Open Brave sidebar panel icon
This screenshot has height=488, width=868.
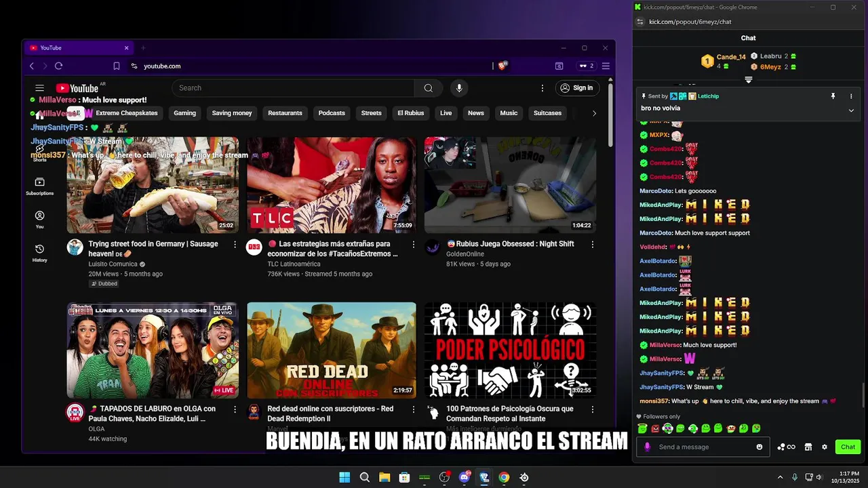[x=559, y=66]
